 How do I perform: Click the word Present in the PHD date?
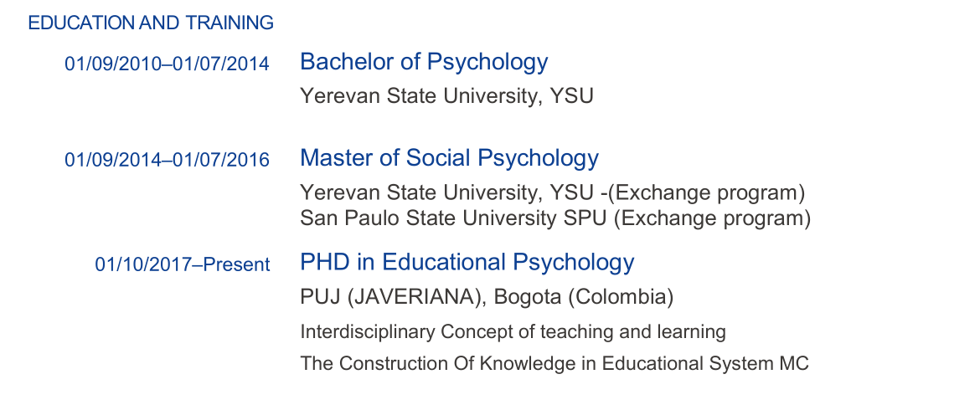[237, 265]
